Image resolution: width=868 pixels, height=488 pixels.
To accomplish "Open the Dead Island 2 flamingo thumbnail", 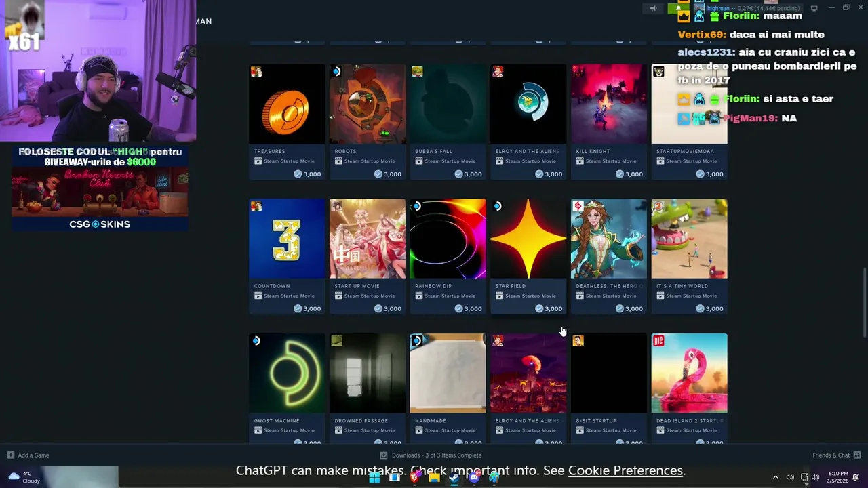I will point(690,373).
